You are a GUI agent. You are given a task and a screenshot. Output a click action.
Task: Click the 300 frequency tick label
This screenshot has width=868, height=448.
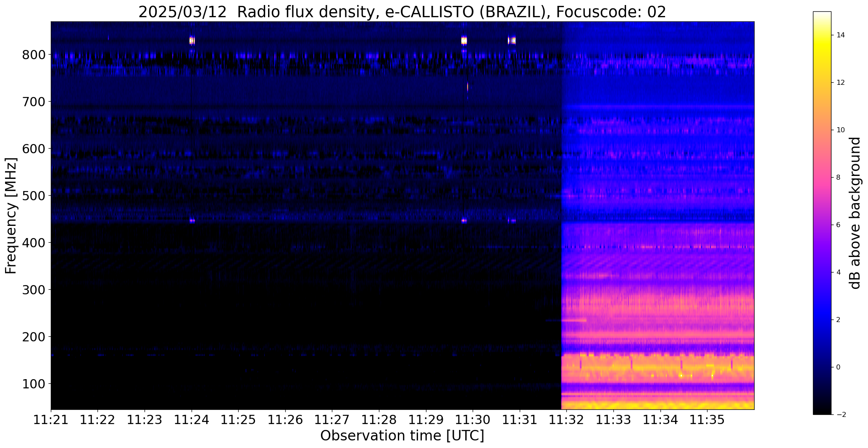click(x=34, y=290)
